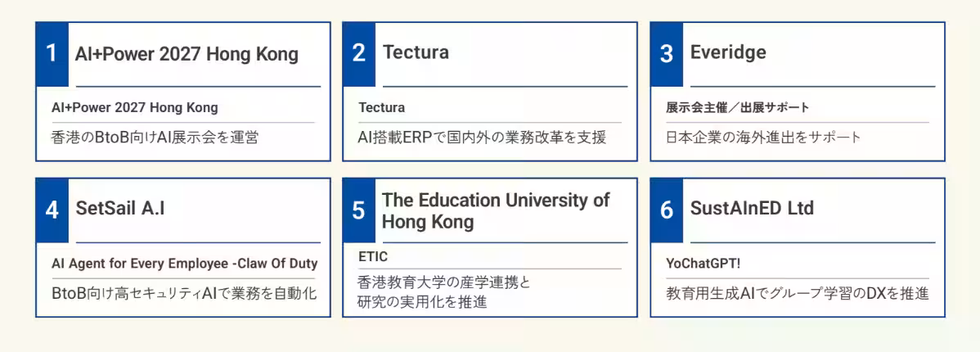Select the SustAInED Ltd card heading
Screen dimensions: 980x352
[752, 208]
